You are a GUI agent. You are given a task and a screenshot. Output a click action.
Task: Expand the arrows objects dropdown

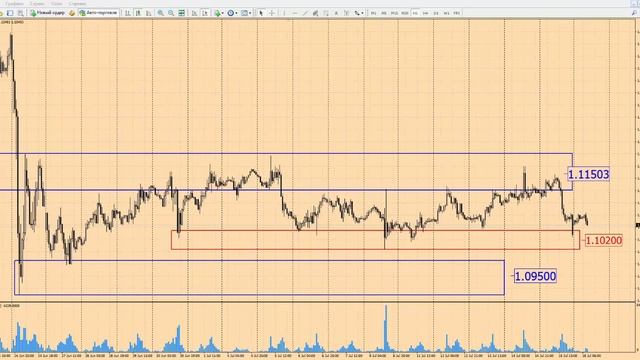pos(362,13)
